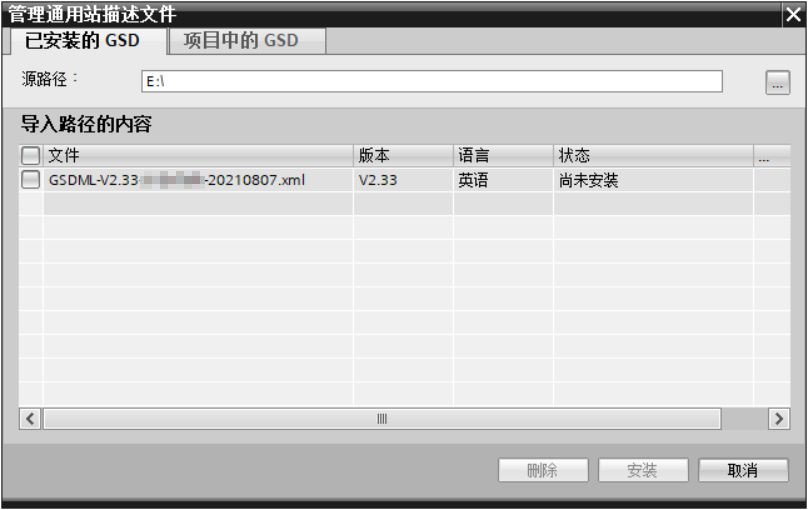Click the 源路径 input field showing E:\
The height and width of the screenshot is (510, 808).
point(432,81)
